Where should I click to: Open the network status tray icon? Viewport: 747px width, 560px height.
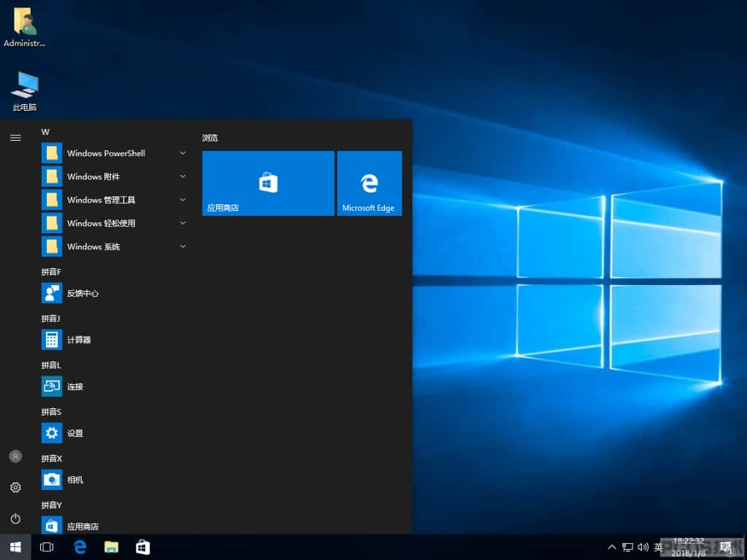pos(627,547)
